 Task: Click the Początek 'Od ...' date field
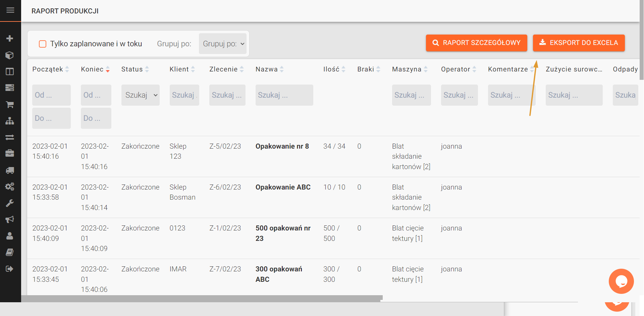(51, 95)
